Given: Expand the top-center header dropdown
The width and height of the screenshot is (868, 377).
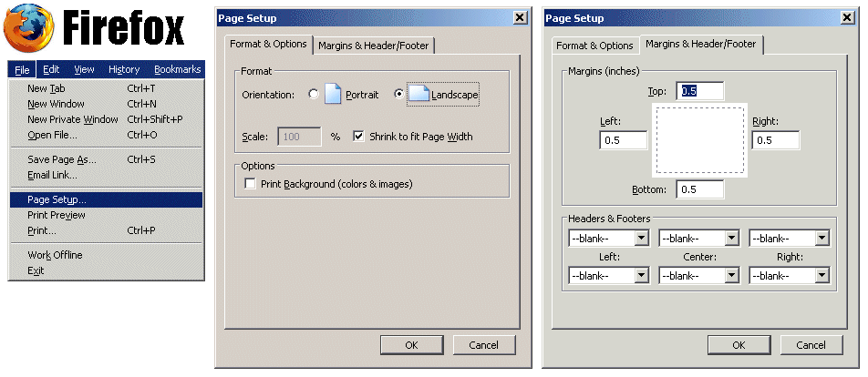Looking at the screenshot, I should pyautogui.click(x=698, y=238).
